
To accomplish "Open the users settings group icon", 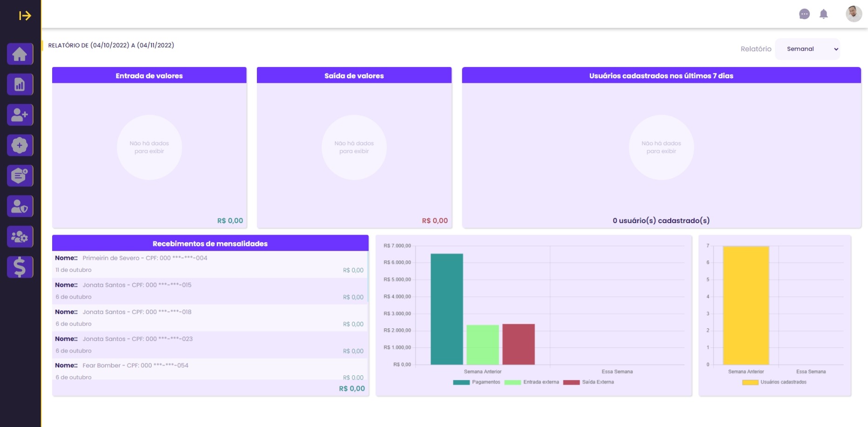I will point(20,237).
